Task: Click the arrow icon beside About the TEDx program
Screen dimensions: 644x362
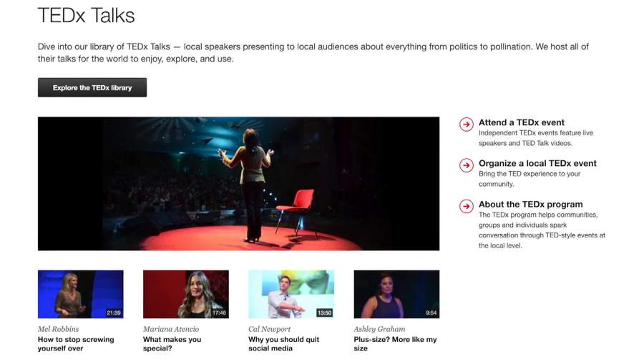Action: (466, 206)
